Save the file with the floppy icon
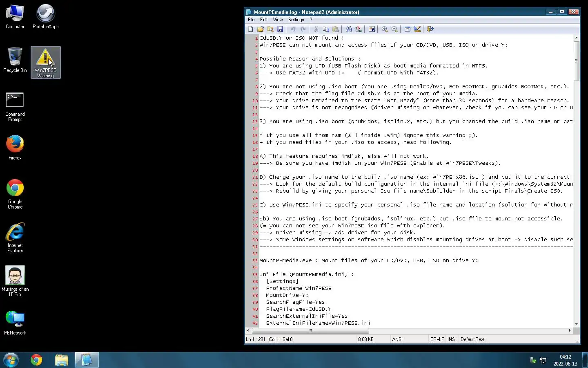The height and width of the screenshot is (368, 588). pyautogui.click(x=280, y=29)
